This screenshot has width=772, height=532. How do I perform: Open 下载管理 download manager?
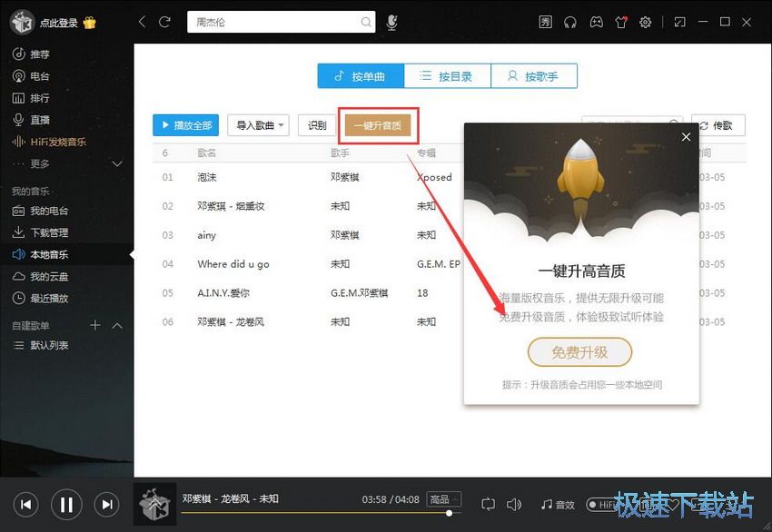[40, 232]
